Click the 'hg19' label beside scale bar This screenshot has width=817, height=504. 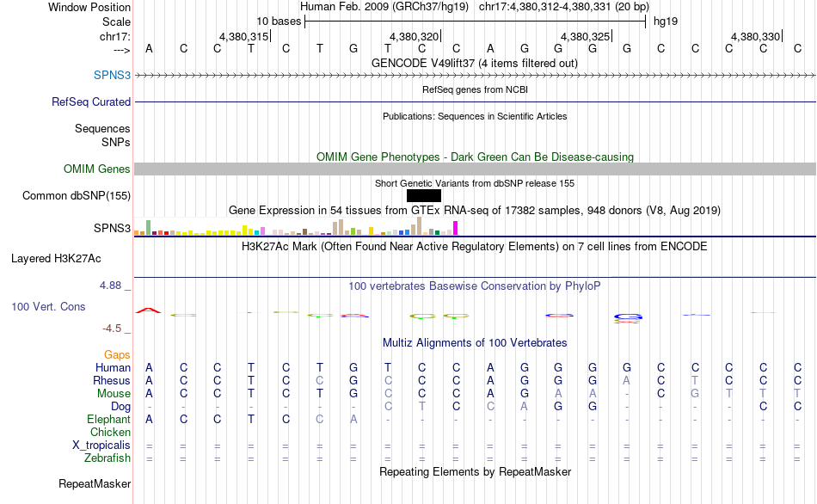tap(666, 22)
